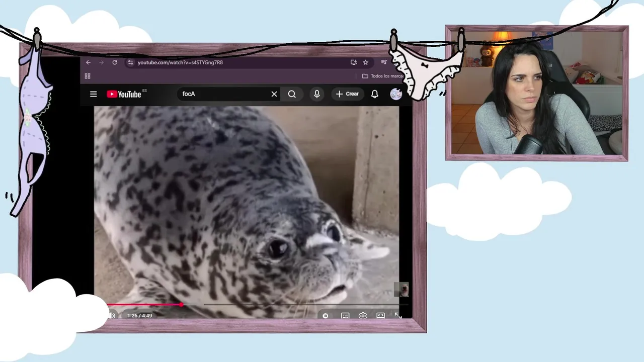Run the search with the magnifier button

pos(292,94)
